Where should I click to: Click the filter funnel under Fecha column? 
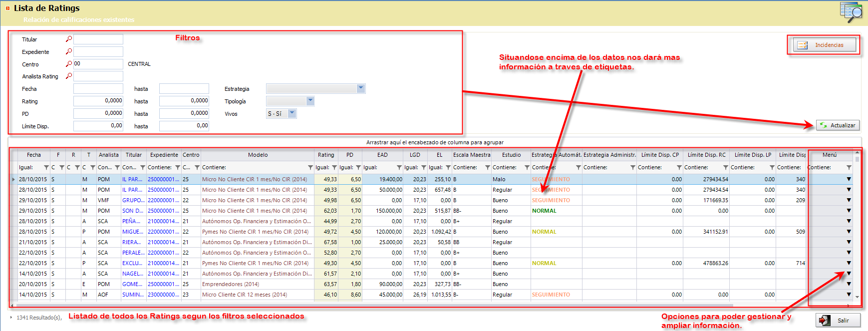coord(46,168)
